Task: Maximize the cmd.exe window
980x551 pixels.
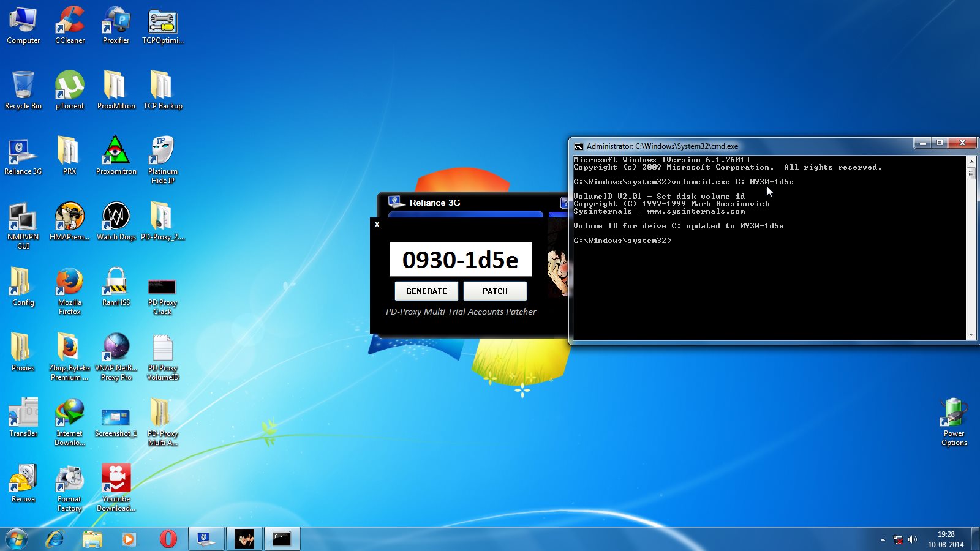Action: [x=940, y=143]
